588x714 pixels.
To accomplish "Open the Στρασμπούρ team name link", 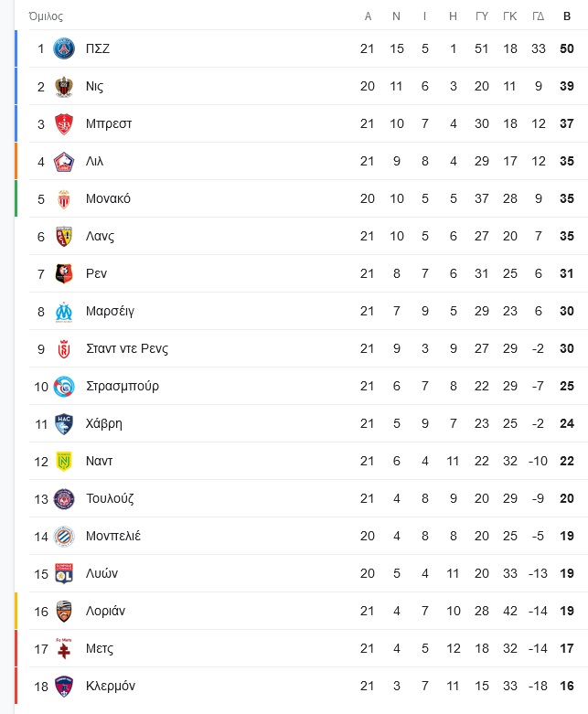I will coord(123,386).
